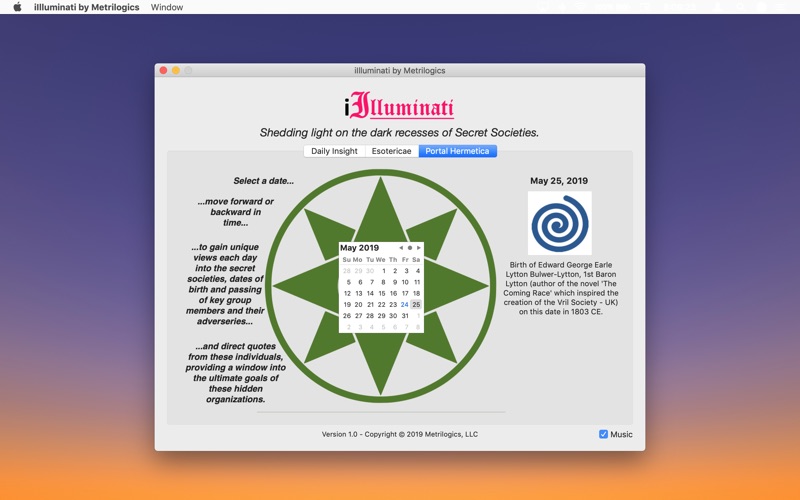The width and height of the screenshot is (800, 500).
Task: Click the May 2019 month header
Action: tap(360, 248)
